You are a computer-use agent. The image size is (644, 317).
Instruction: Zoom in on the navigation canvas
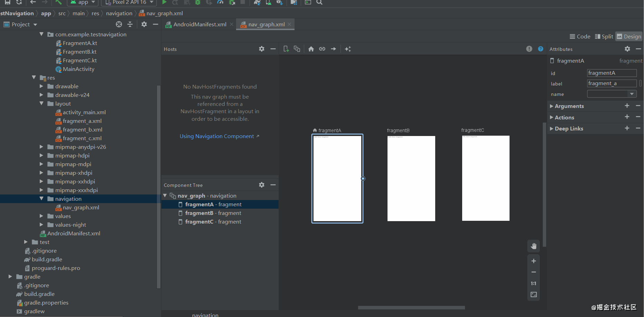534,261
